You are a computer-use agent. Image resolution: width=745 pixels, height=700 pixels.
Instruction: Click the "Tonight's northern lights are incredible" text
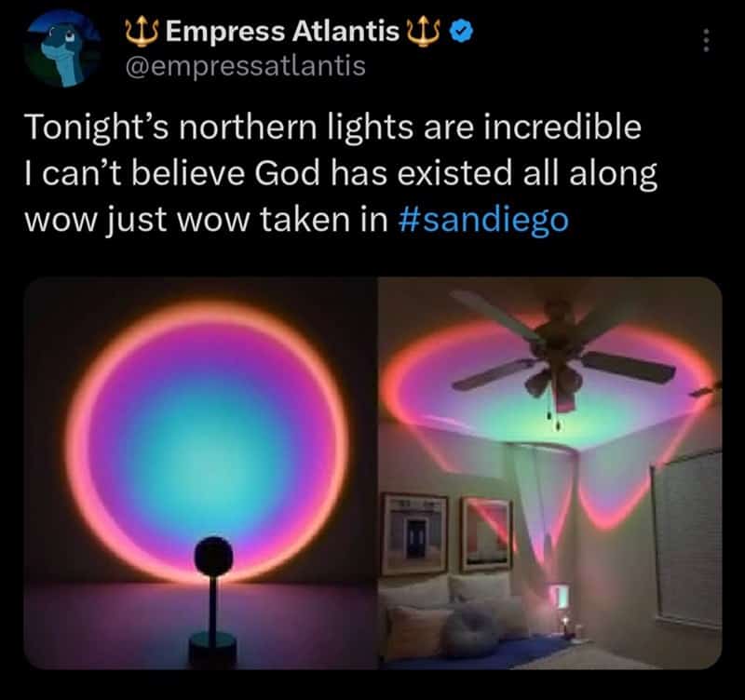(333, 128)
